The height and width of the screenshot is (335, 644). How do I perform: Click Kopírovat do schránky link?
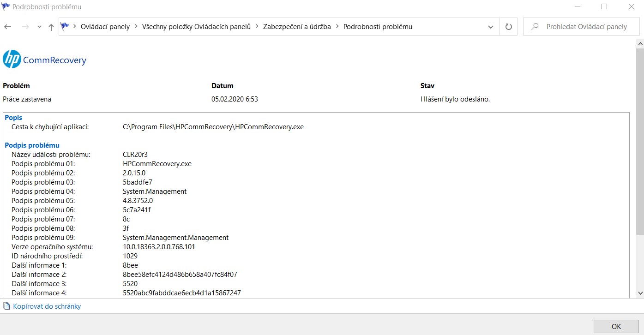47,306
